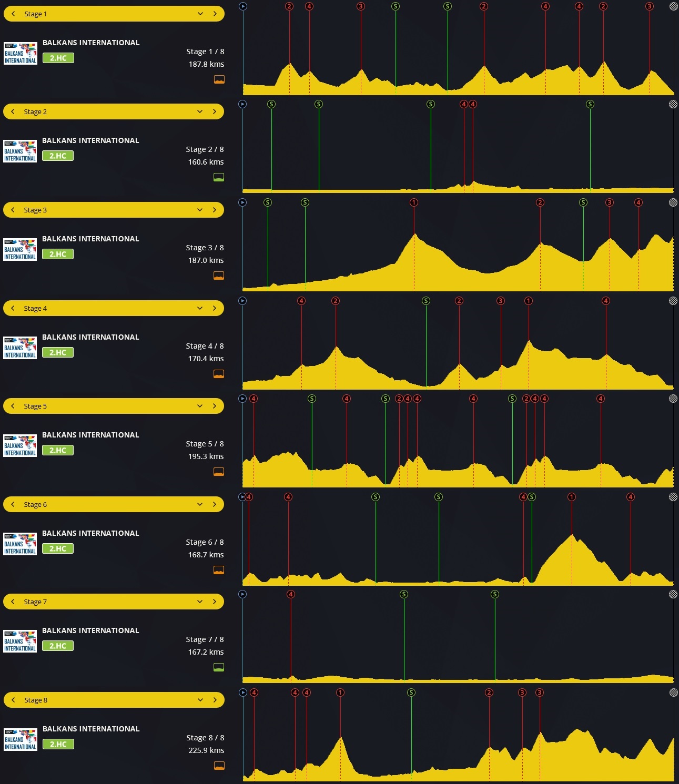679x784 pixels.
Task: Click the Stage 2 / 8 label
Action: coord(205,149)
